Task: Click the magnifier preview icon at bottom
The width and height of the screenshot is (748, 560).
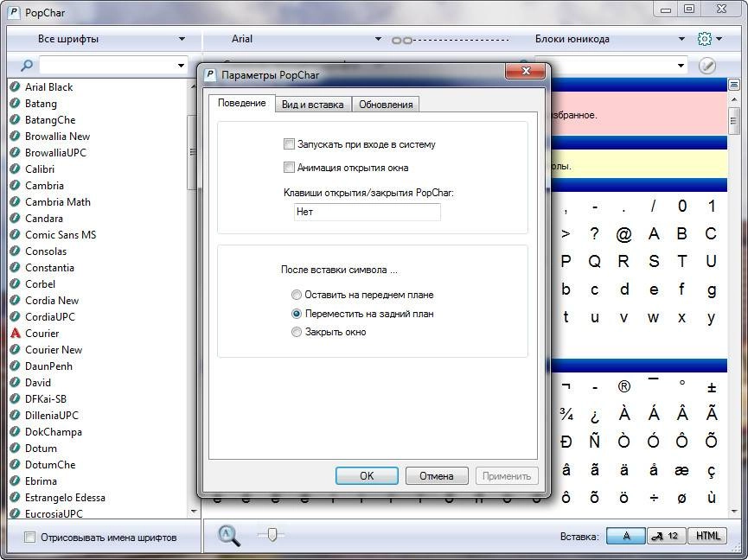Action: coord(228,536)
